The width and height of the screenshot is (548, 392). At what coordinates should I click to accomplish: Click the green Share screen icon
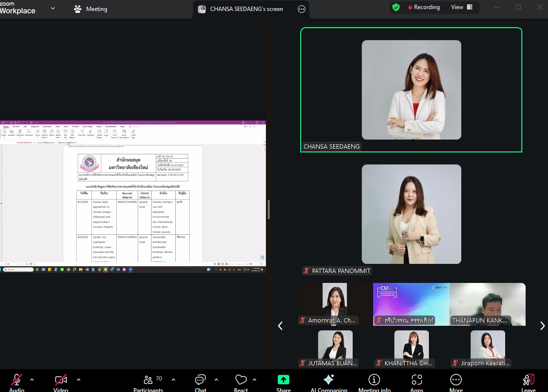pos(284,380)
